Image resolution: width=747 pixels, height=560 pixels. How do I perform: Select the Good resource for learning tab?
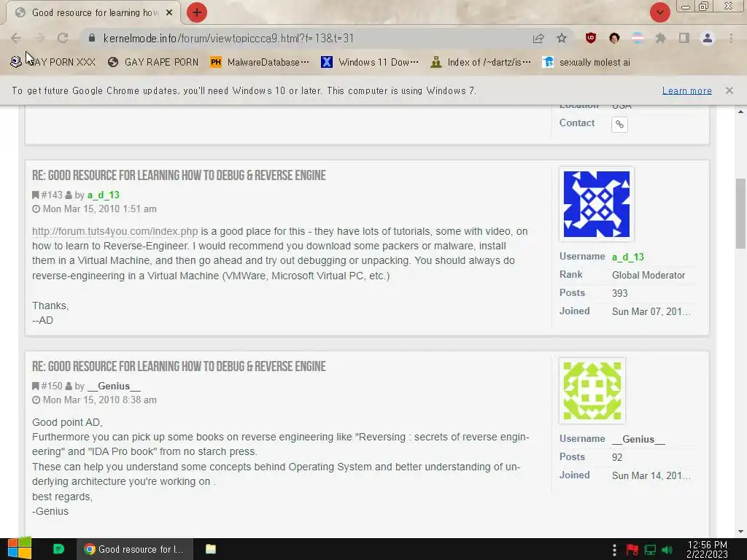point(93,13)
